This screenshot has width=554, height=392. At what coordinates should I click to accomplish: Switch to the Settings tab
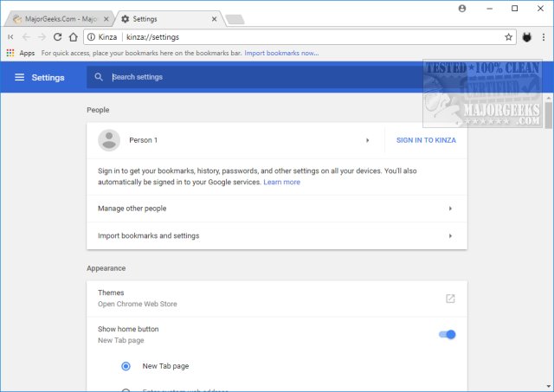(169, 19)
